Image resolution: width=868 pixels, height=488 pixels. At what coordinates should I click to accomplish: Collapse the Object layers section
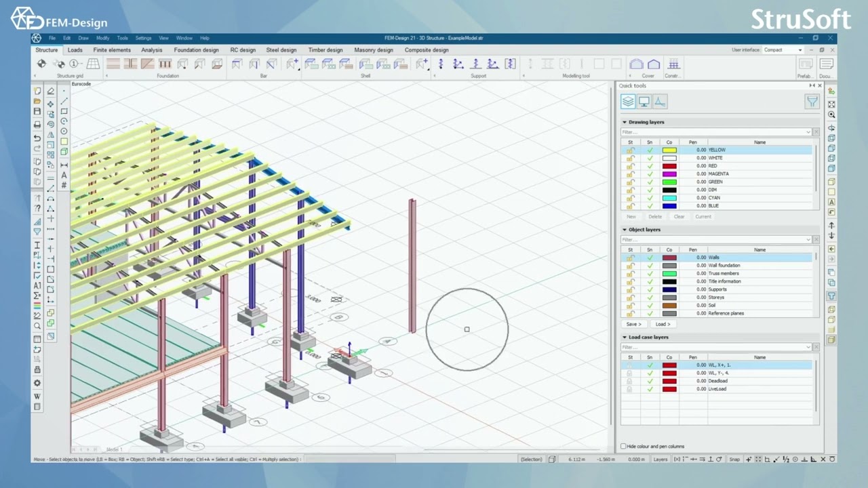(x=625, y=230)
